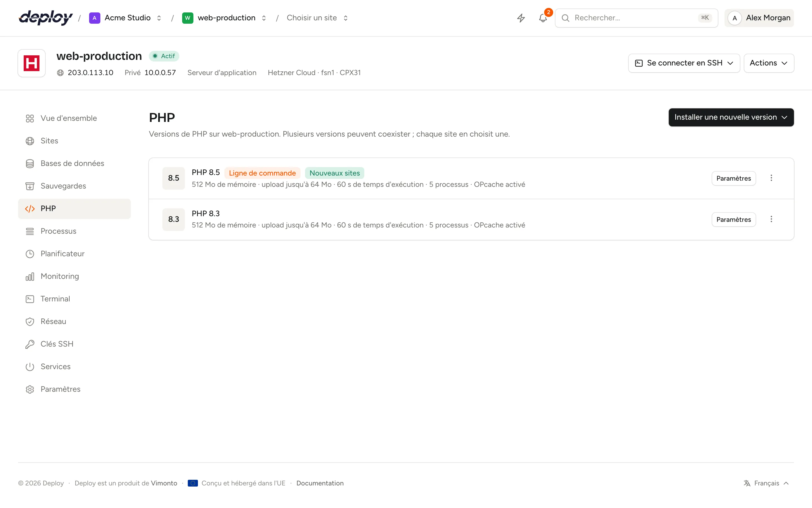The height and width of the screenshot is (508, 812).
Task: Open the Vimonto link in footer
Action: [164, 483]
